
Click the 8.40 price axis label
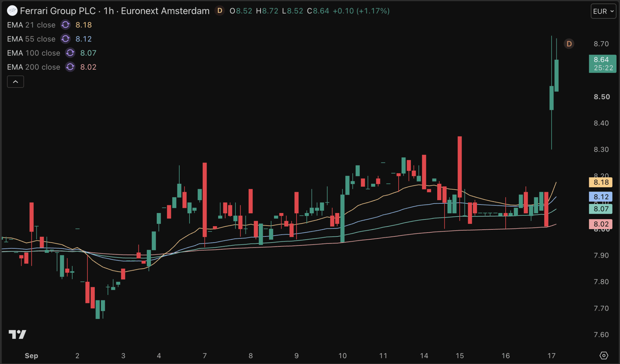point(601,123)
